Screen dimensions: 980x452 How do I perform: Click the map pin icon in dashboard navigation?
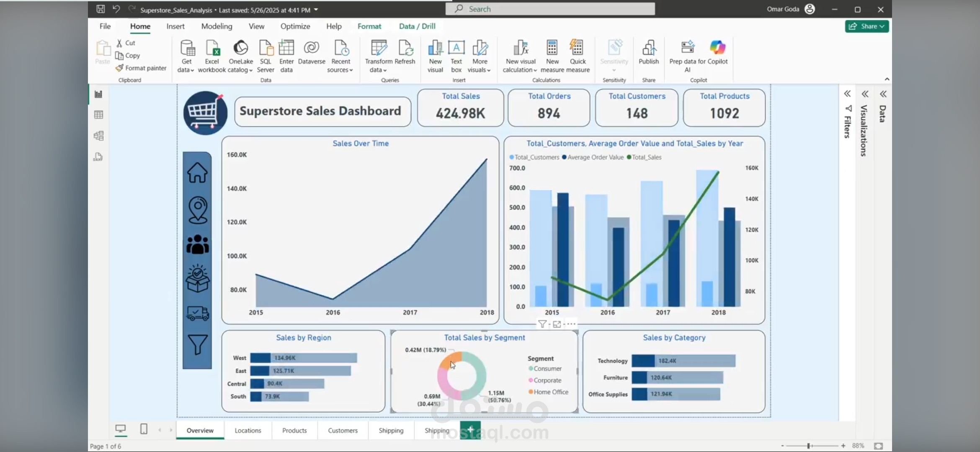[x=197, y=210]
